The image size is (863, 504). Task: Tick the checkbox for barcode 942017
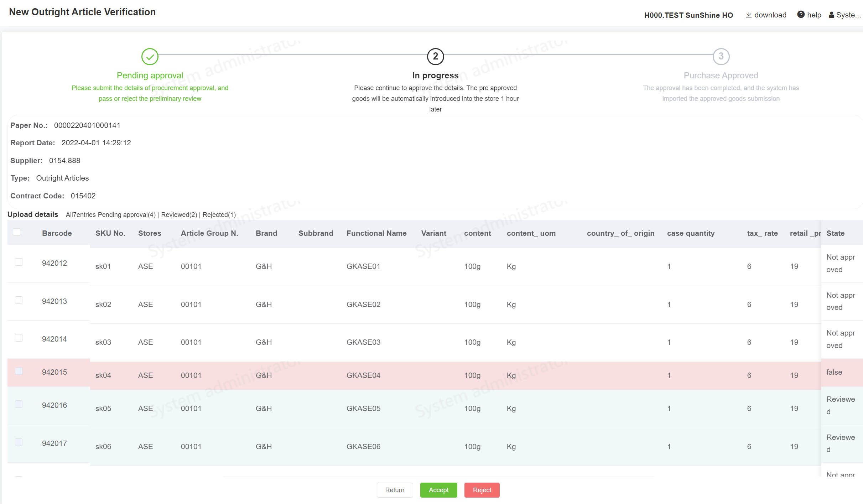click(x=19, y=442)
